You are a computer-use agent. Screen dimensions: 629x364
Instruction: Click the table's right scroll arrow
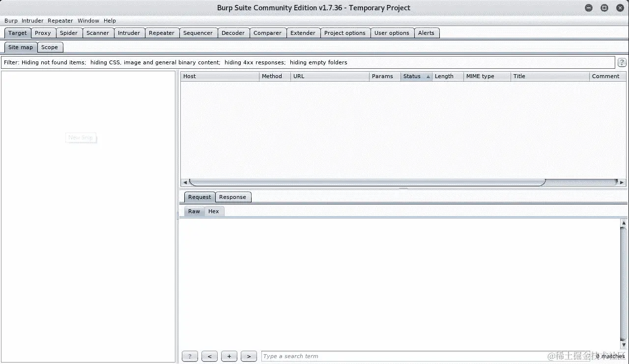(622, 182)
